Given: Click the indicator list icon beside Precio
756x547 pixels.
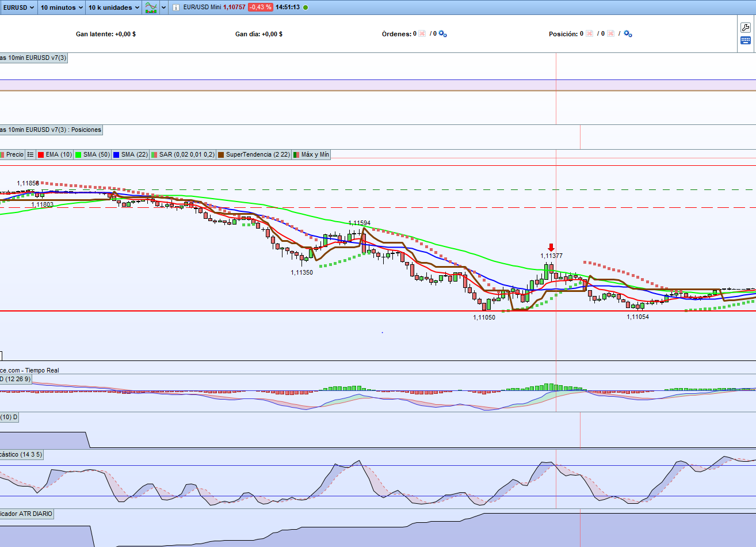Looking at the screenshot, I should tap(30, 154).
